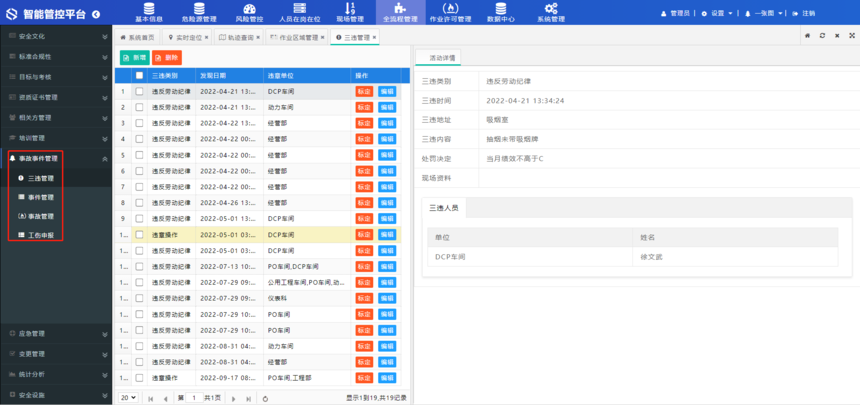
Task: Check the checkbox for row 1
Action: (x=139, y=91)
